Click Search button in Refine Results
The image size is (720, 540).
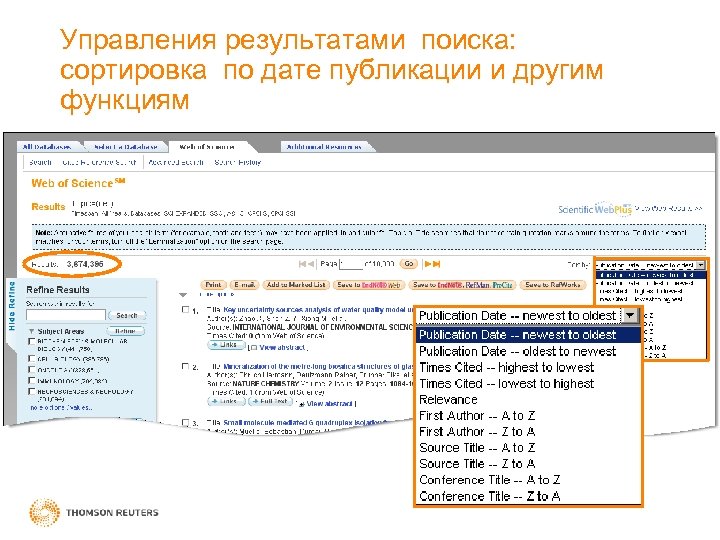127,316
